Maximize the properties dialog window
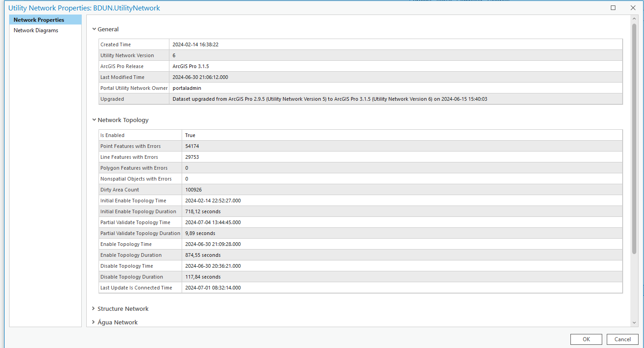644x348 pixels. (613, 8)
